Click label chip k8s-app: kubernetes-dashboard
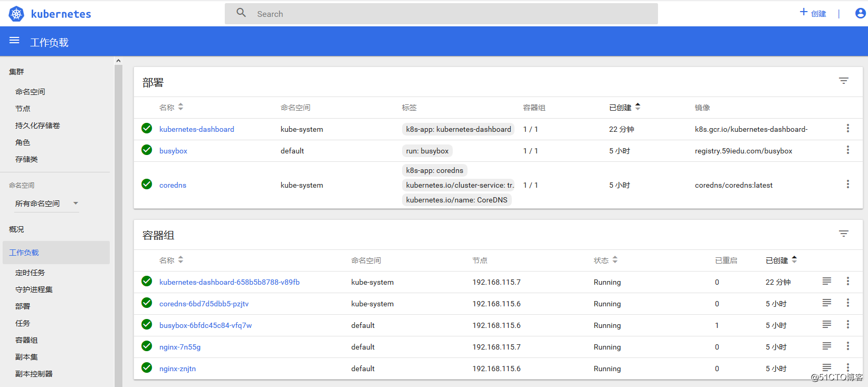The image size is (868, 387). (459, 129)
